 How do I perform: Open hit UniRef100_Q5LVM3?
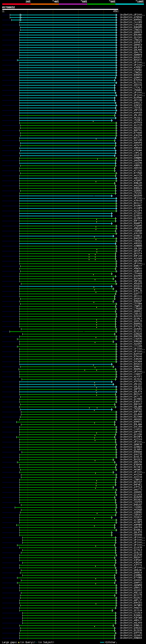[131, 115]
